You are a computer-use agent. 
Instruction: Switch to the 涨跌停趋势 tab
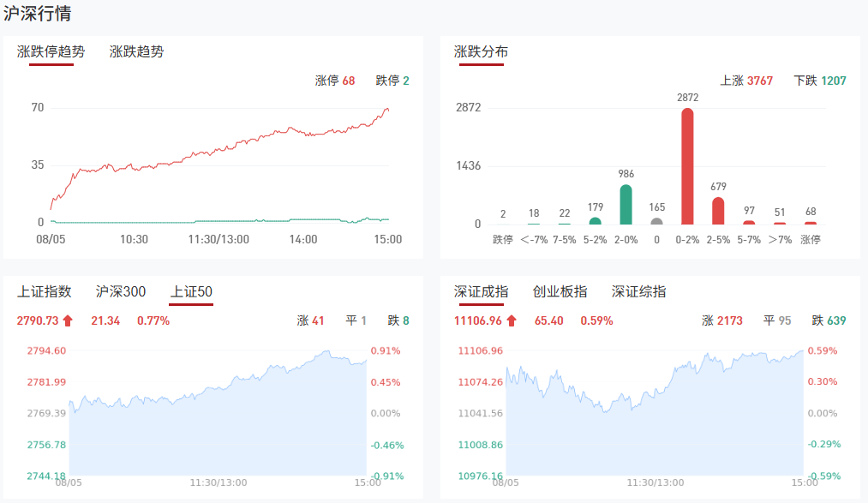click(51, 51)
